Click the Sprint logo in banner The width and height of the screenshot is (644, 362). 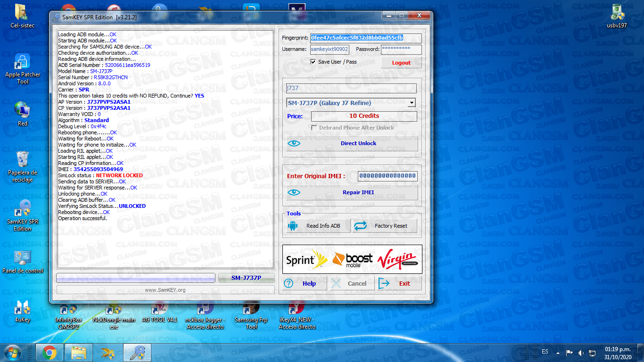[x=306, y=260]
